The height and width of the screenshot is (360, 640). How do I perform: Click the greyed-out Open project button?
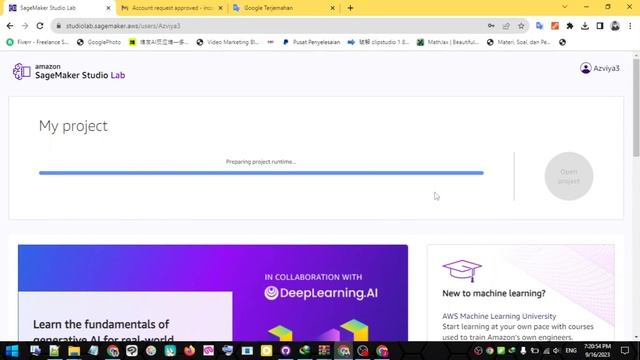point(569,176)
